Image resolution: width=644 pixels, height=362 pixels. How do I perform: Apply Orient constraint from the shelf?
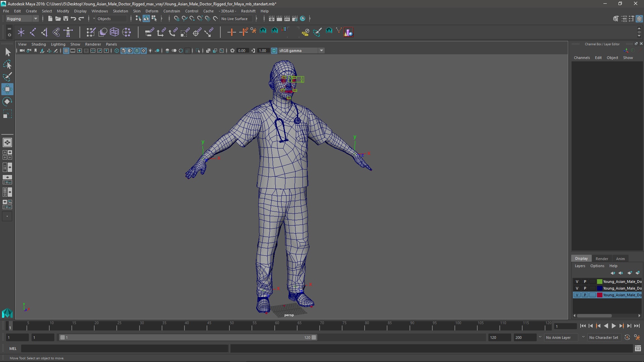(x=173, y=32)
